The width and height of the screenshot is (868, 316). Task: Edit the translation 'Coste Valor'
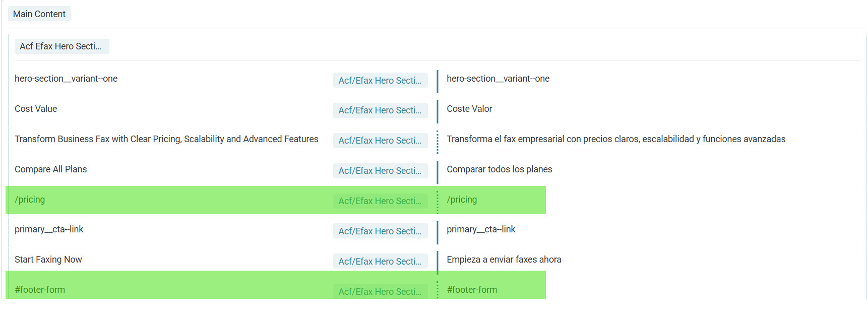point(469,109)
